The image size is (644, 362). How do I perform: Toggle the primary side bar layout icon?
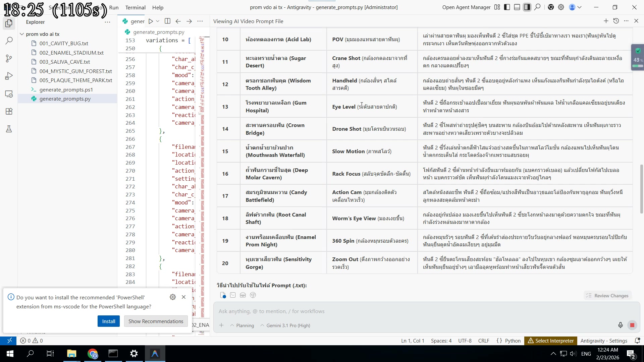[x=507, y=7]
